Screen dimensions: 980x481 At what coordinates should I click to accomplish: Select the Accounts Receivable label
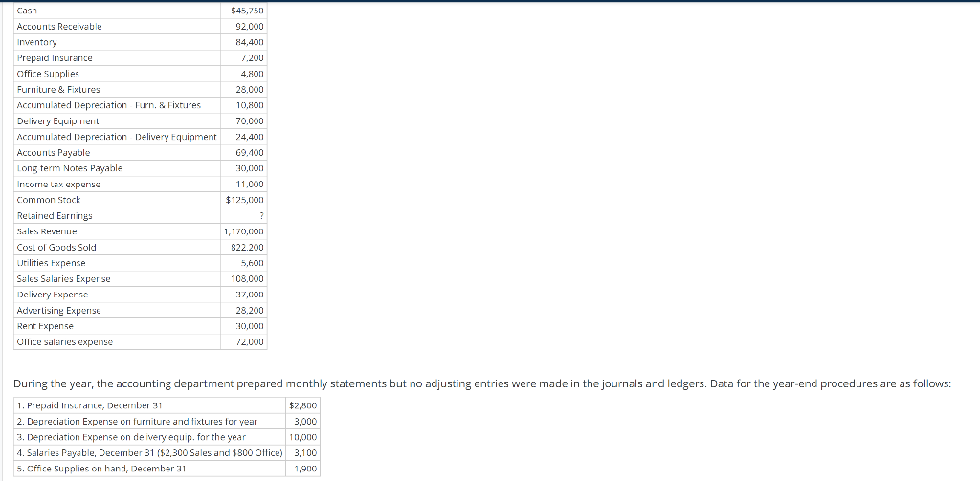(59, 26)
